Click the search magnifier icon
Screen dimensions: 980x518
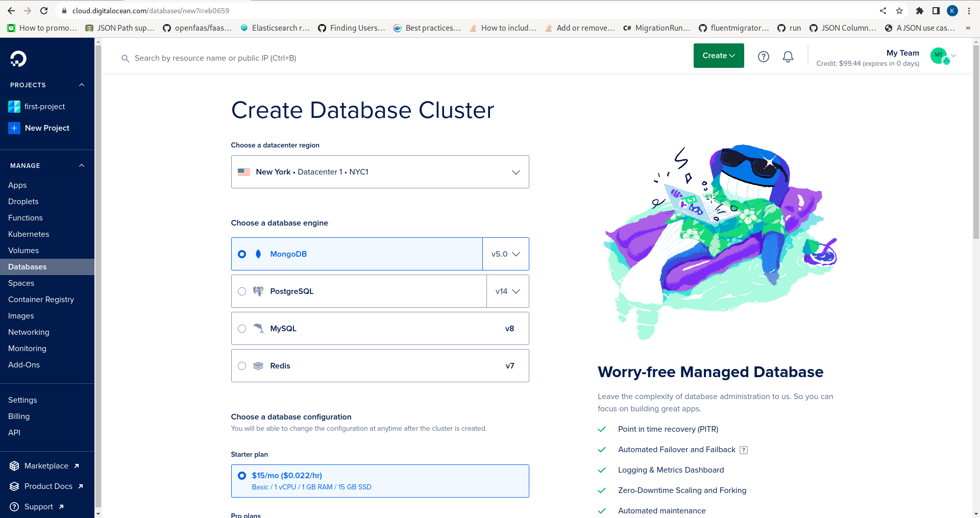tap(125, 59)
